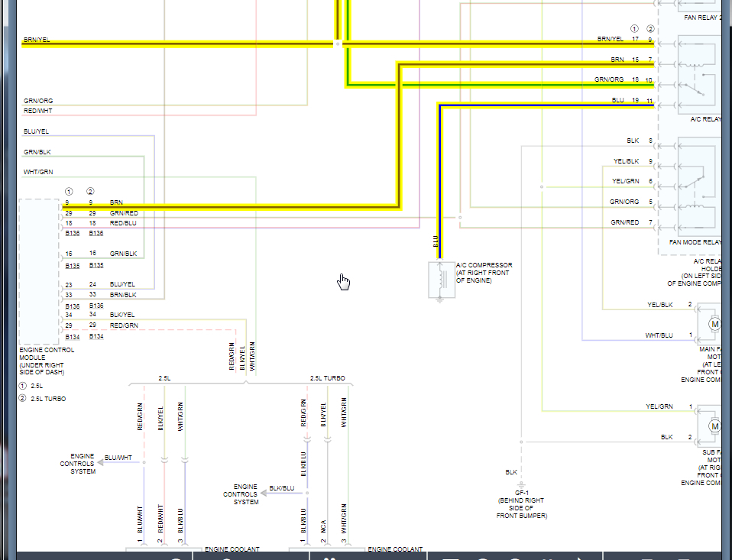Select the Engine Control Module dashed box
Viewport: 732px width, 560px height.
[x=39, y=272]
